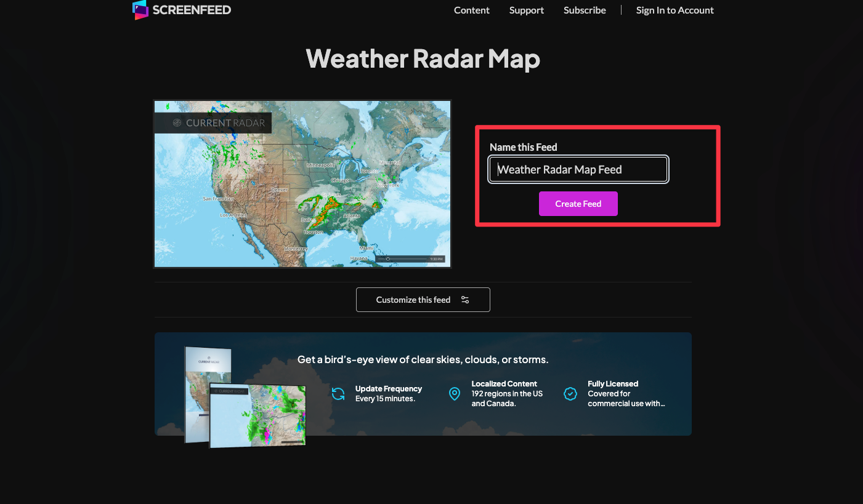Image resolution: width=863 pixels, height=504 pixels.
Task: Go to the Support page
Action: (x=526, y=10)
